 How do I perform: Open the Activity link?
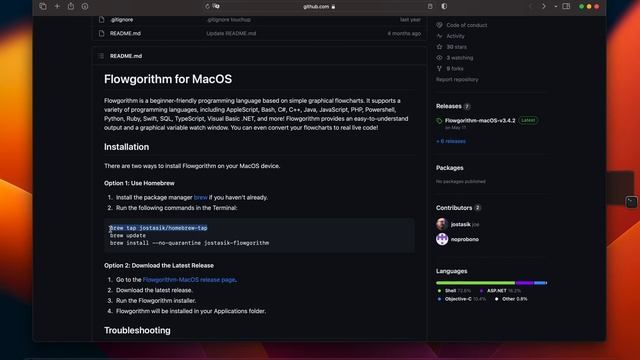(x=455, y=36)
